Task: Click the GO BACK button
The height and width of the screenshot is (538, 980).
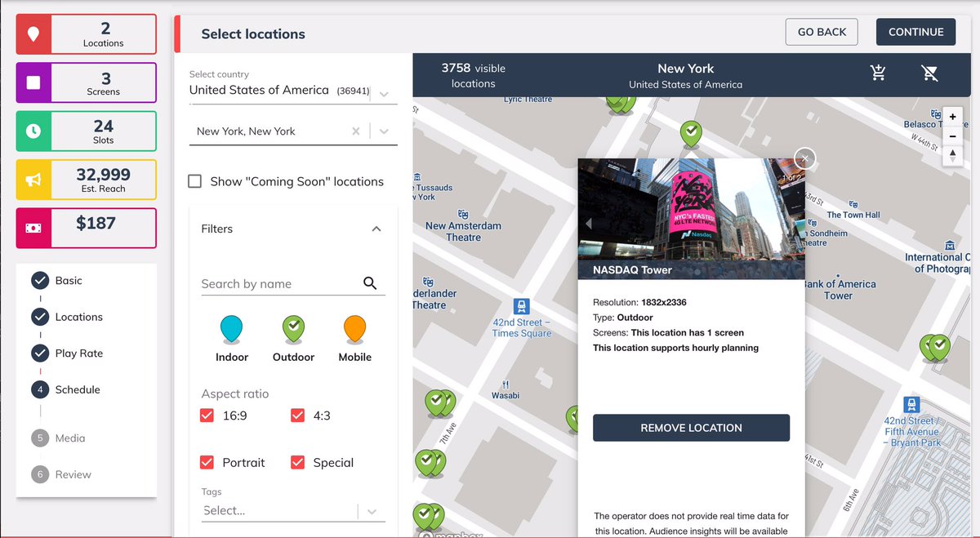Action: (822, 32)
